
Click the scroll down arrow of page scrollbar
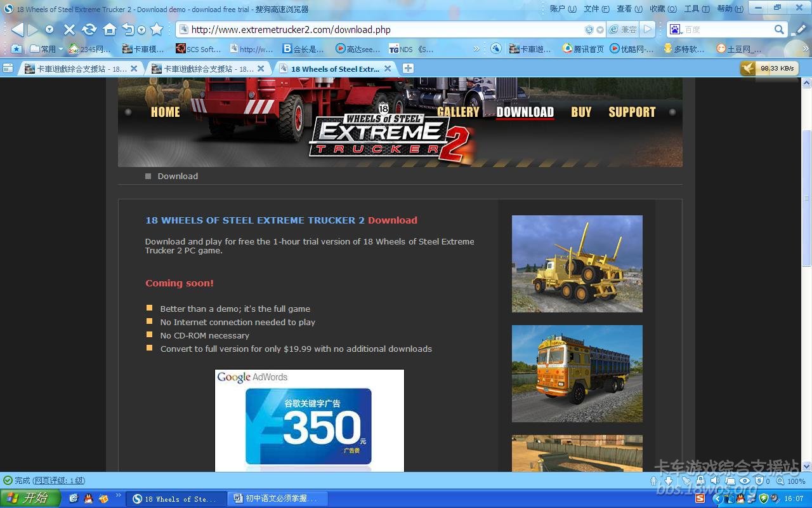tap(807, 467)
